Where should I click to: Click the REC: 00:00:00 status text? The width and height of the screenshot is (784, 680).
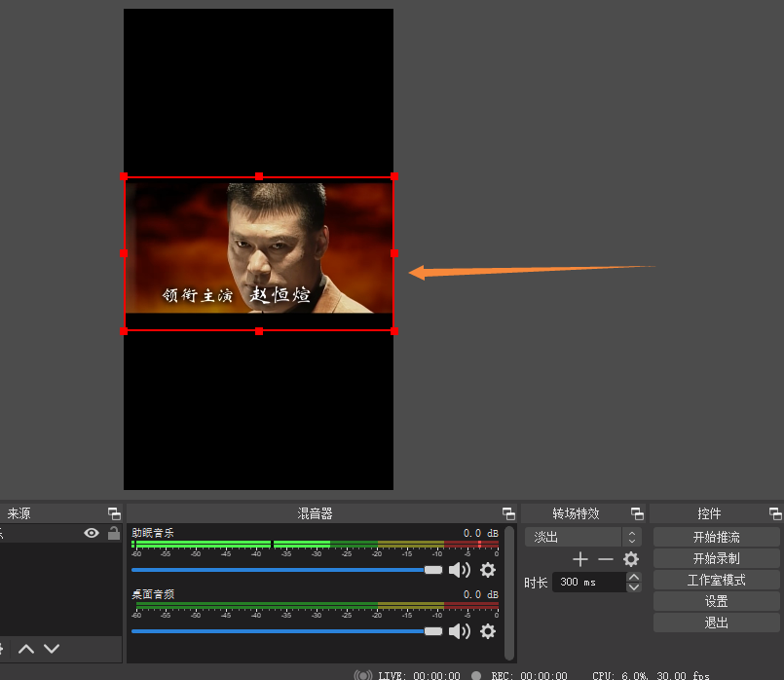529,675
